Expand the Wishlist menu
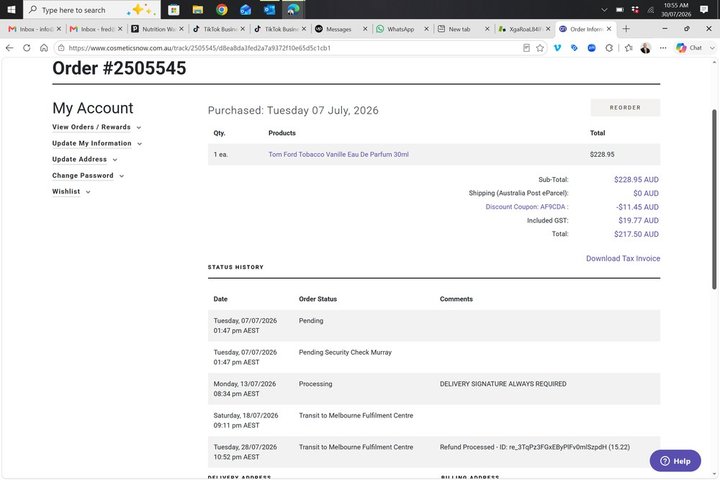The image size is (720, 480). point(71,192)
